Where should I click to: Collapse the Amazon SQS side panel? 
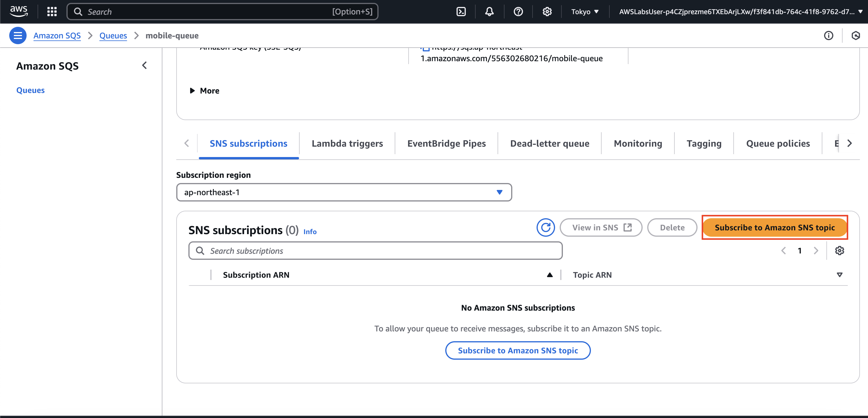(144, 65)
